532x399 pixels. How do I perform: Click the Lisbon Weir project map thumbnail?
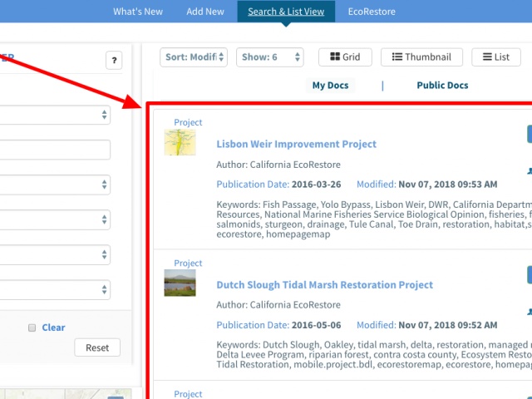(180, 142)
